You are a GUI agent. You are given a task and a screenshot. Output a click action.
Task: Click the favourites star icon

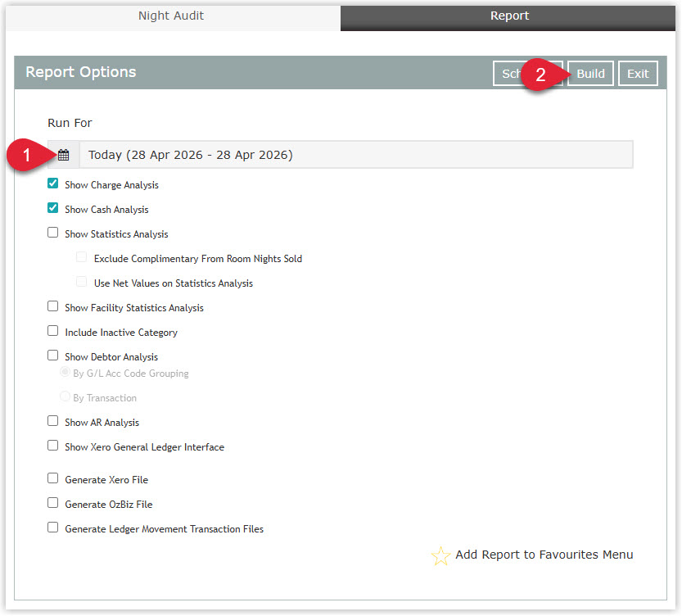click(440, 555)
